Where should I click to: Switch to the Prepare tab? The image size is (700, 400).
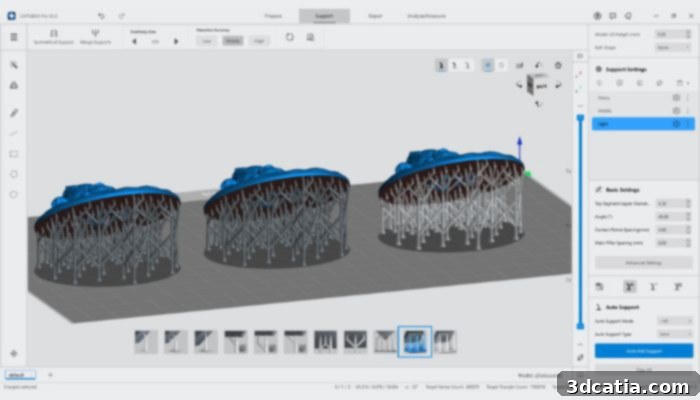pos(273,16)
